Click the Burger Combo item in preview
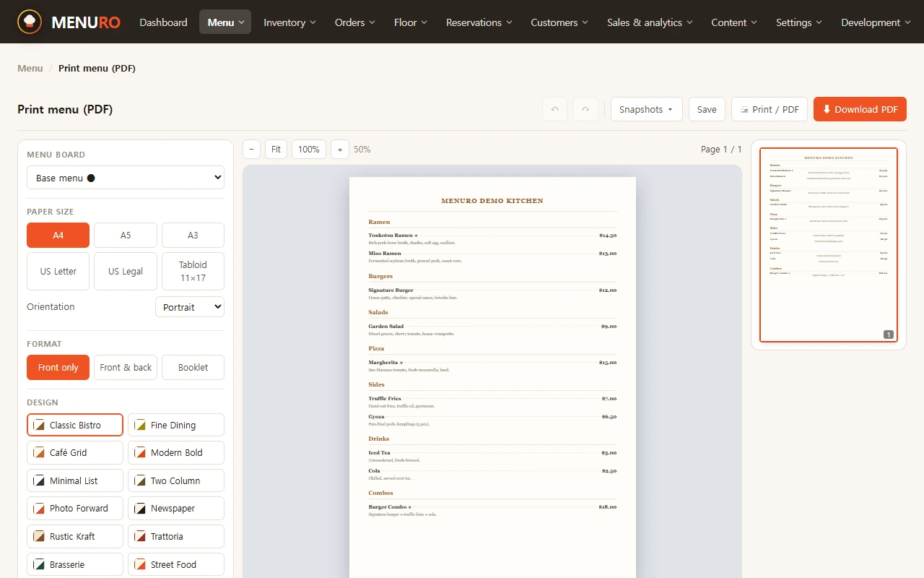This screenshot has height=578, width=924. [x=492, y=510]
